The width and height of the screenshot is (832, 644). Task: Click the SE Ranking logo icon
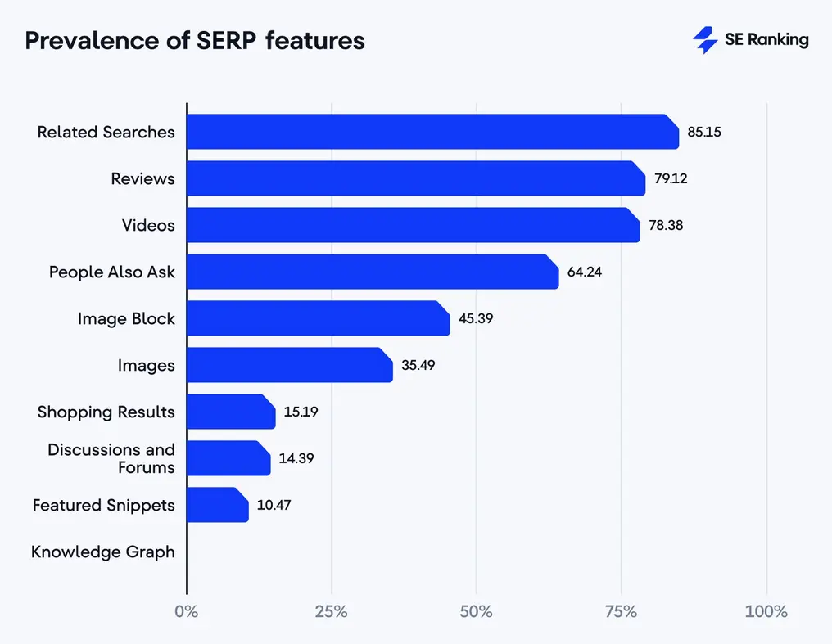pyautogui.click(x=705, y=40)
